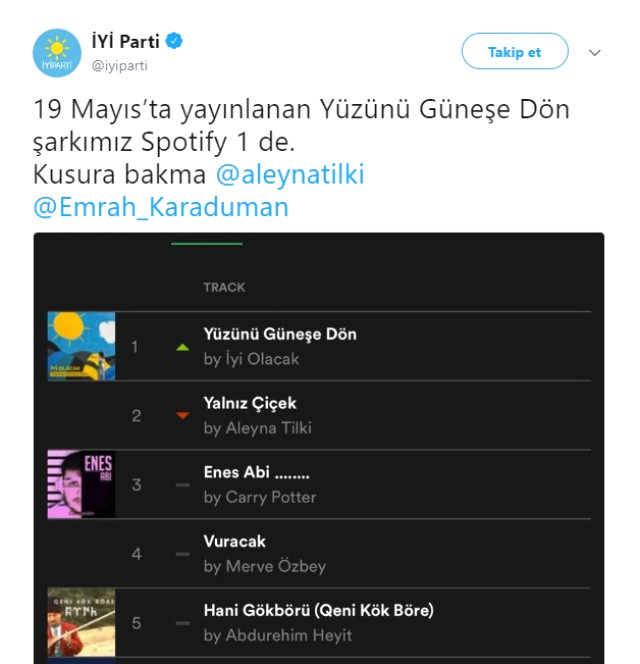Click the @iyiparti handle text
The image size is (640, 664).
(120, 66)
